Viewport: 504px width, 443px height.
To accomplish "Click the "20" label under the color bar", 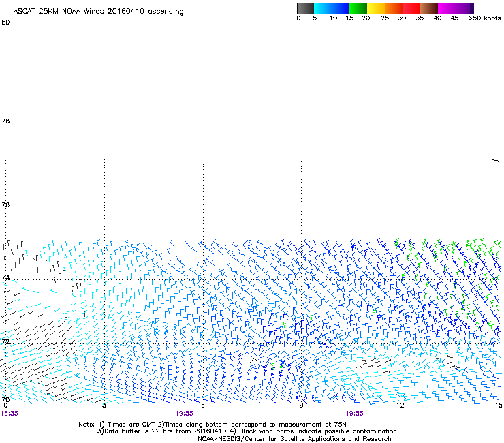I will tap(366, 18).
